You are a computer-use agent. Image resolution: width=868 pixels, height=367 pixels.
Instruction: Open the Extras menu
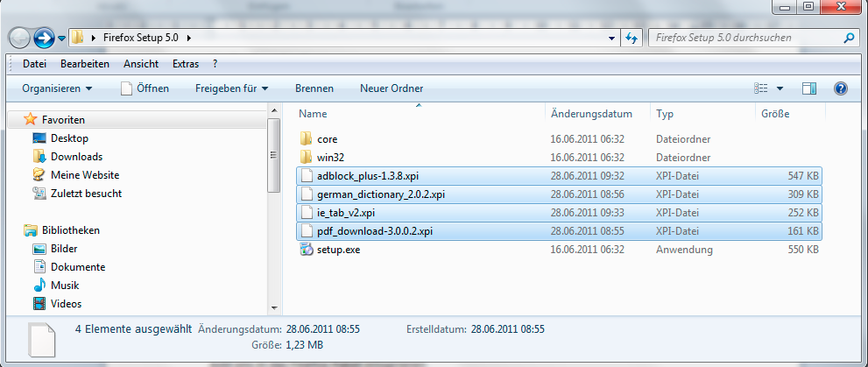click(186, 64)
